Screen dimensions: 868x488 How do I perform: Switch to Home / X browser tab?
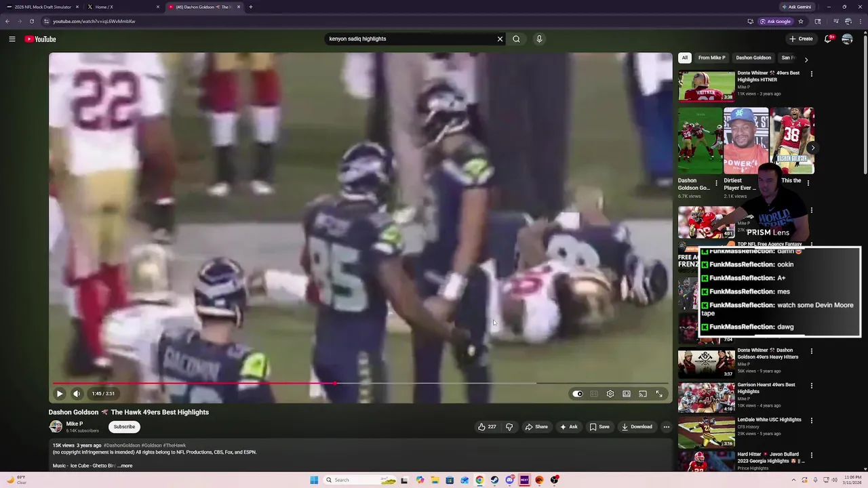pyautogui.click(x=122, y=7)
